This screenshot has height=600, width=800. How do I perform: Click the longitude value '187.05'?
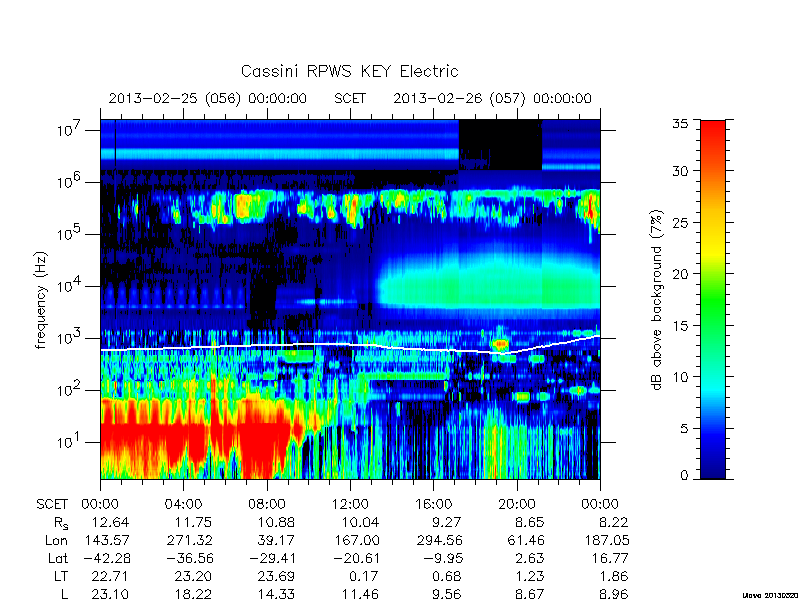click(606, 540)
